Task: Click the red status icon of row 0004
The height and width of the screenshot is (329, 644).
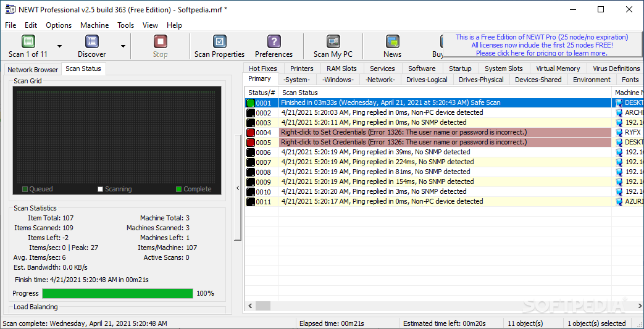Action: [251, 133]
